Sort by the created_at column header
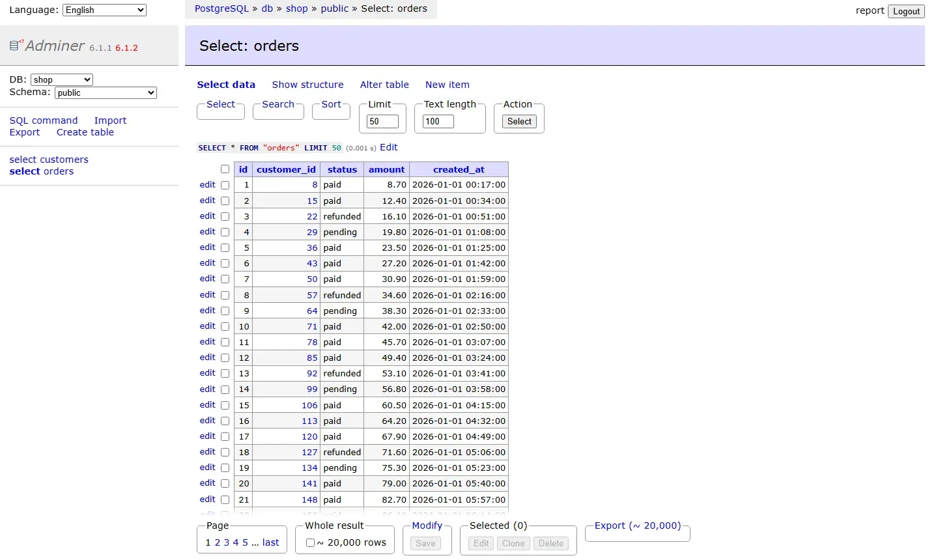The image size is (938, 560). [x=459, y=169]
